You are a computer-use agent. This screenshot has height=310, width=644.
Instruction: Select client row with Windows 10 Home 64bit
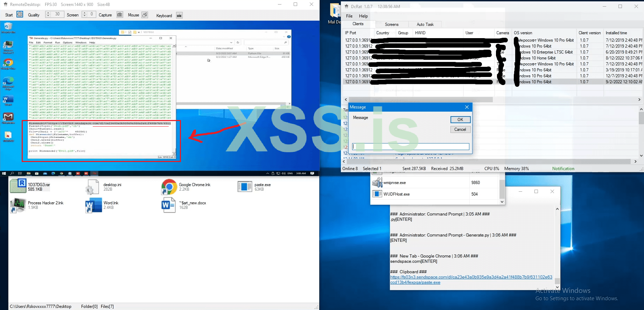(x=492, y=58)
